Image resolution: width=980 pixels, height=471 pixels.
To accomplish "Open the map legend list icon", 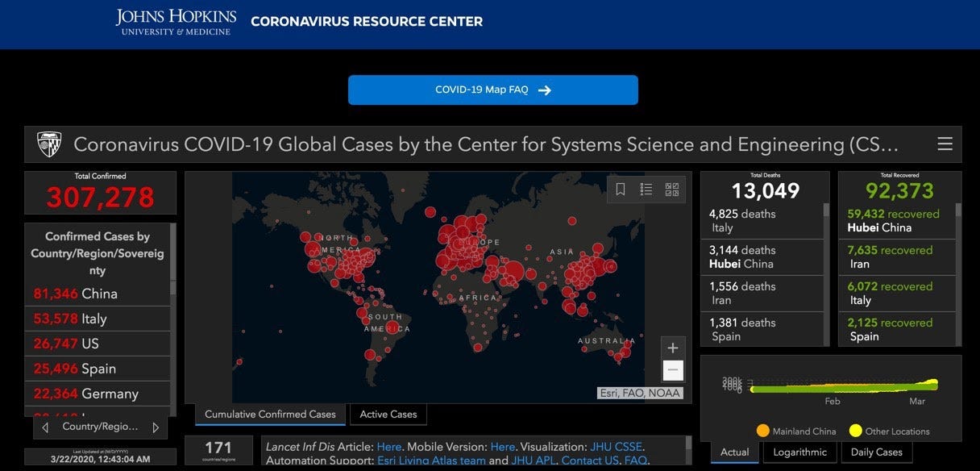I will (x=646, y=189).
